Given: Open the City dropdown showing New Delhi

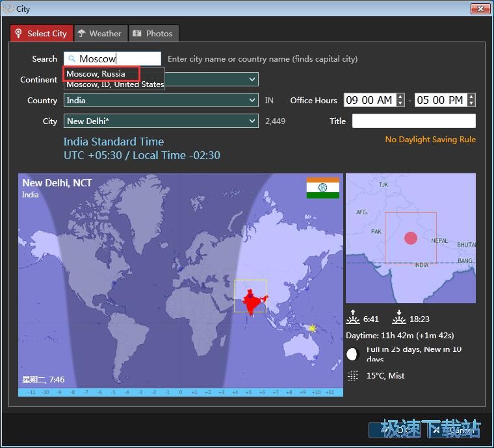Looking at the screenshot, I should [x=161, y=121].
